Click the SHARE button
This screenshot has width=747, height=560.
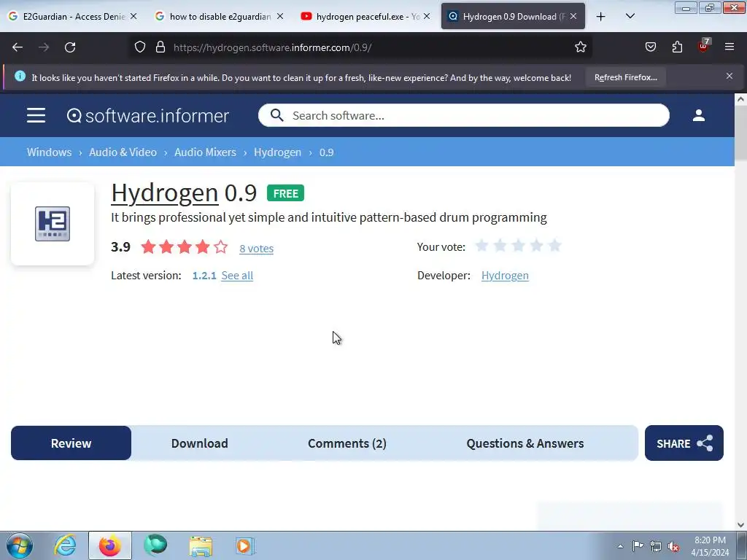pyautogui.click(x=684, y=443)
